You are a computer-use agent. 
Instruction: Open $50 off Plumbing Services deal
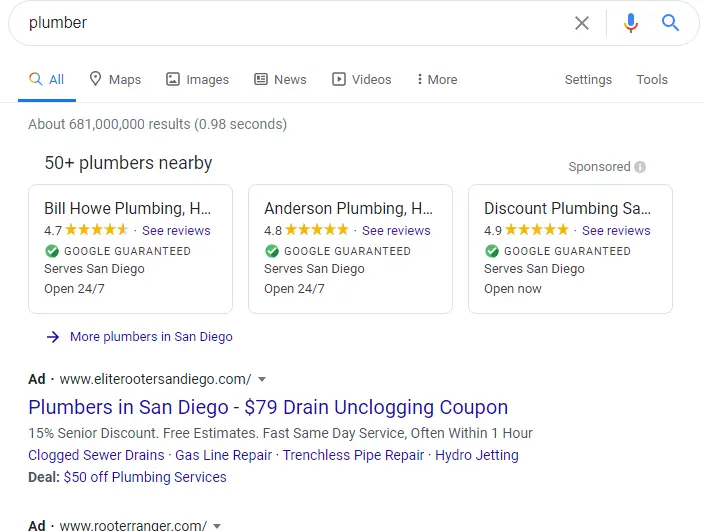point(145,477)
